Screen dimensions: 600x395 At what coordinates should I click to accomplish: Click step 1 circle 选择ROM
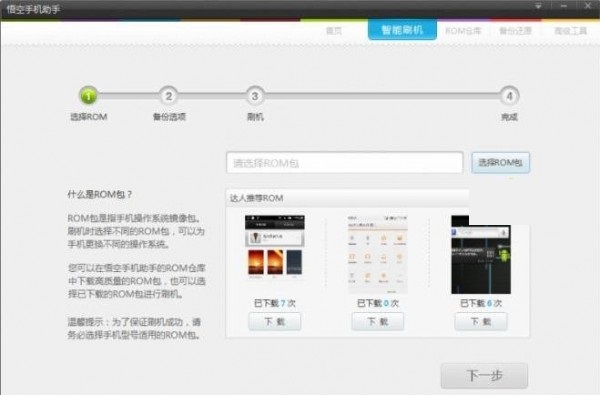click(x=88, y=96)
